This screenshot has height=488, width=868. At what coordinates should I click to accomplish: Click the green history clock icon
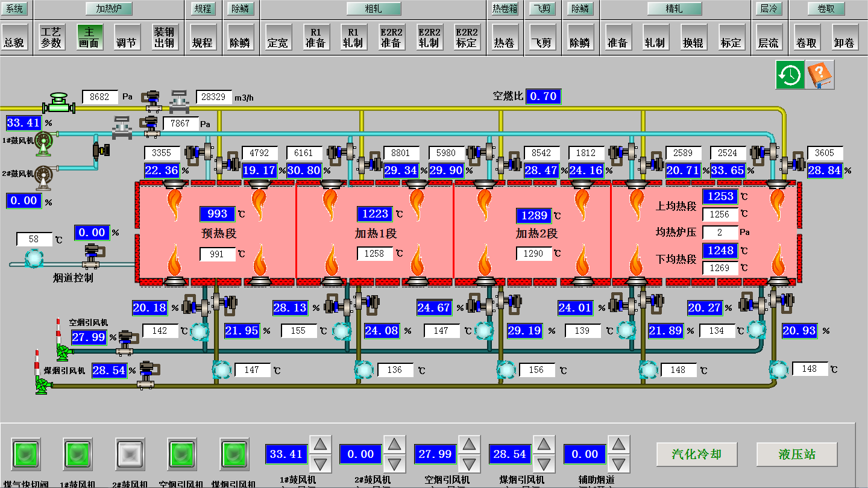(x=790, y=75)
